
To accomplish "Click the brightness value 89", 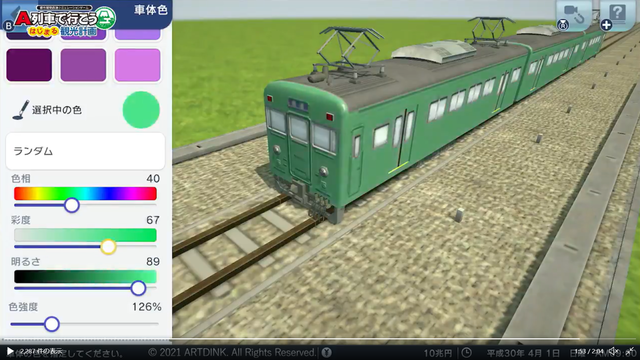I will [153, 261].
